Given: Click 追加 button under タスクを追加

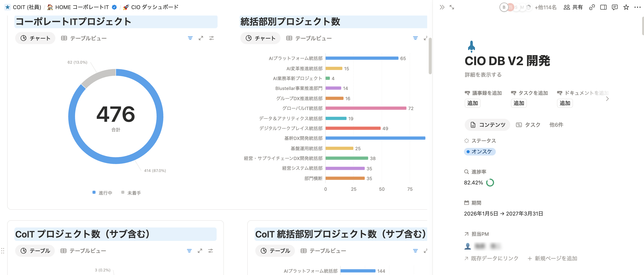Looking at the screenshot, I should 519,103.
